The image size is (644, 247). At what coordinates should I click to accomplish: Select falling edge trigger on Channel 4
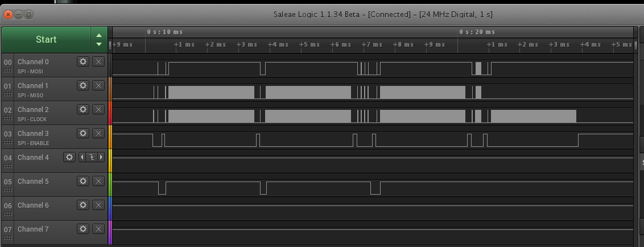click(92, 157)
